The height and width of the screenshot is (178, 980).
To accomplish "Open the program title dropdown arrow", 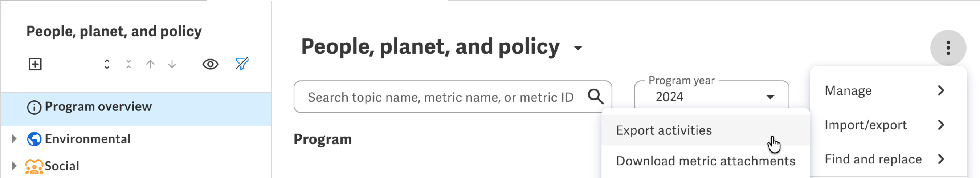I will point(578,48).
